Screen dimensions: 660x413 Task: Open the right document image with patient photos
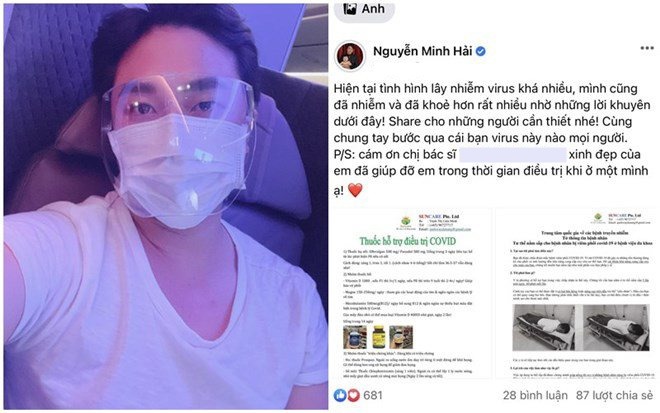[577, 293]
